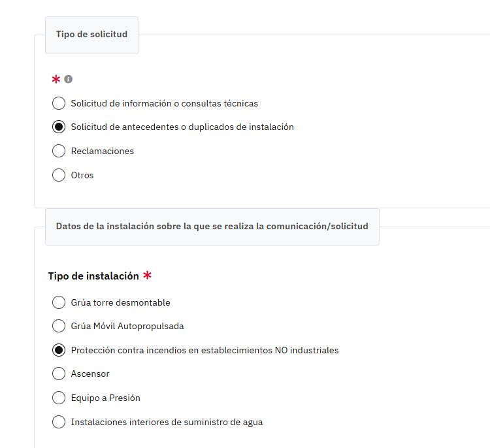490x448 pixels.
Task: Click the 'Equipo a Presión' label text
Action: tap(105, 398)
